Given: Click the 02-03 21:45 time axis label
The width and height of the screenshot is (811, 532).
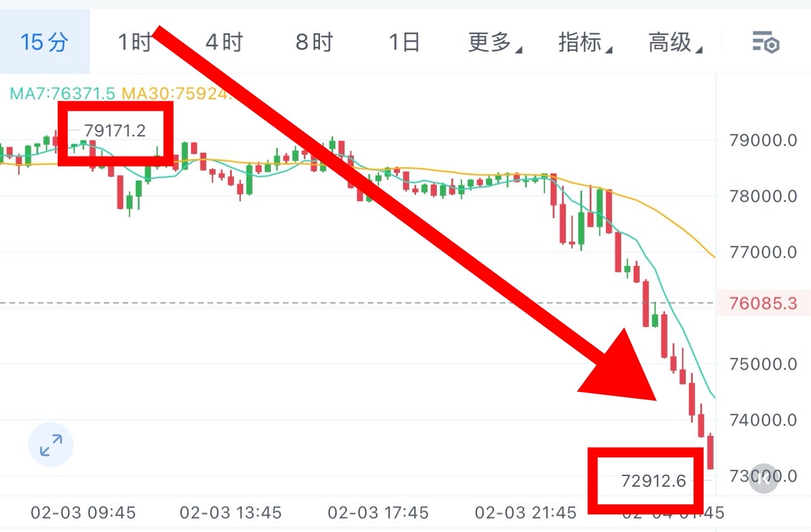Looking at the screenshot, I should click(525, 513).
